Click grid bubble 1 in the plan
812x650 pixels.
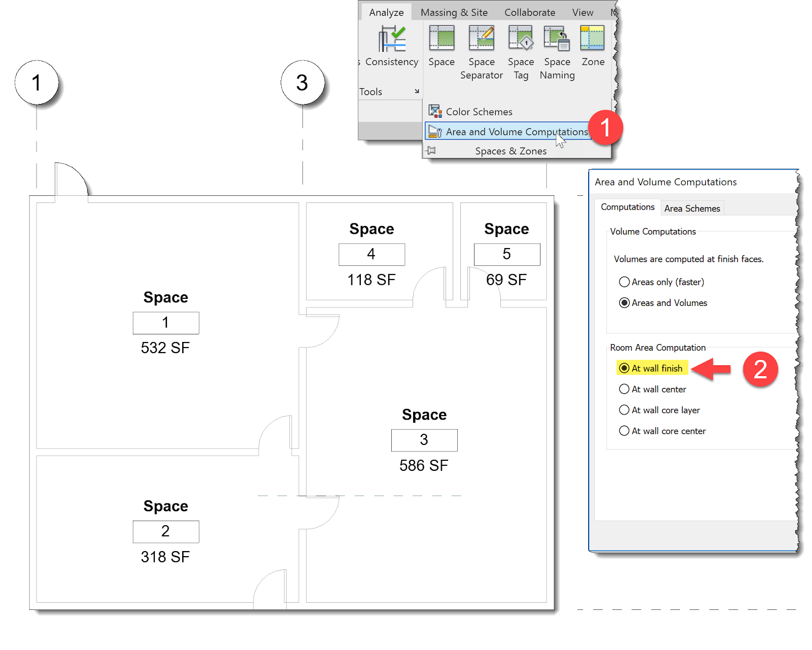coord(37,83)
